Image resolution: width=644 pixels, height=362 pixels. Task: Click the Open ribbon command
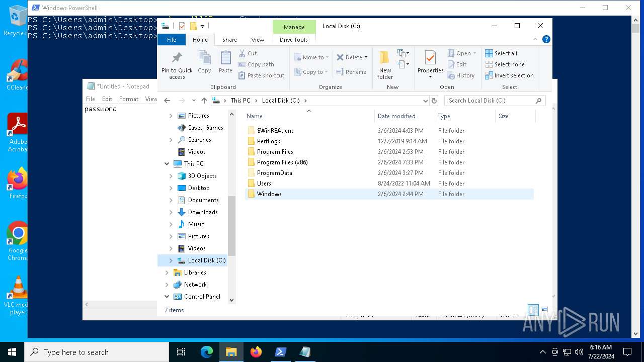(x=462, y=53)
